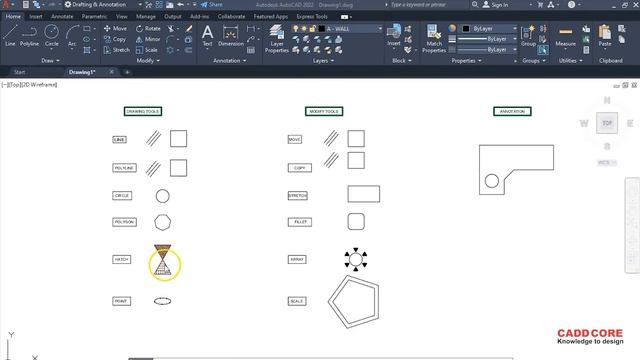Close the Drawing1 file tab
The height and width of the screenshot is (360, 640).
coord(112,72)
